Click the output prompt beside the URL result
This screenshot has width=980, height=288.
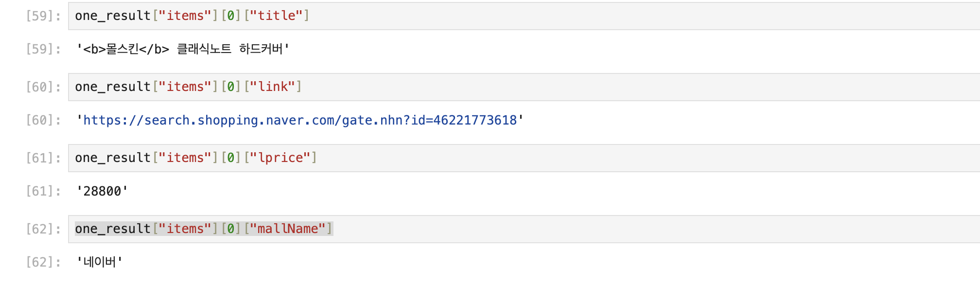(x=43, y=120)
